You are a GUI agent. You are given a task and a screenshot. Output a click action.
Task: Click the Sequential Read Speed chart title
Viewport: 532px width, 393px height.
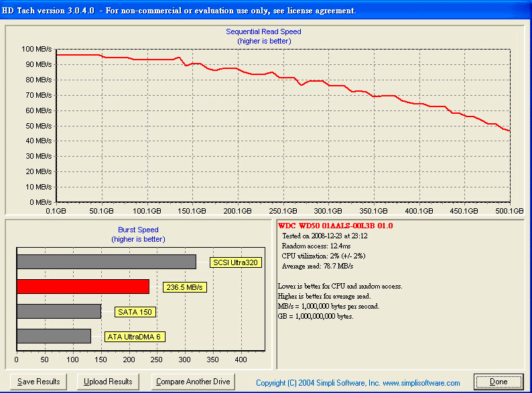263,31
